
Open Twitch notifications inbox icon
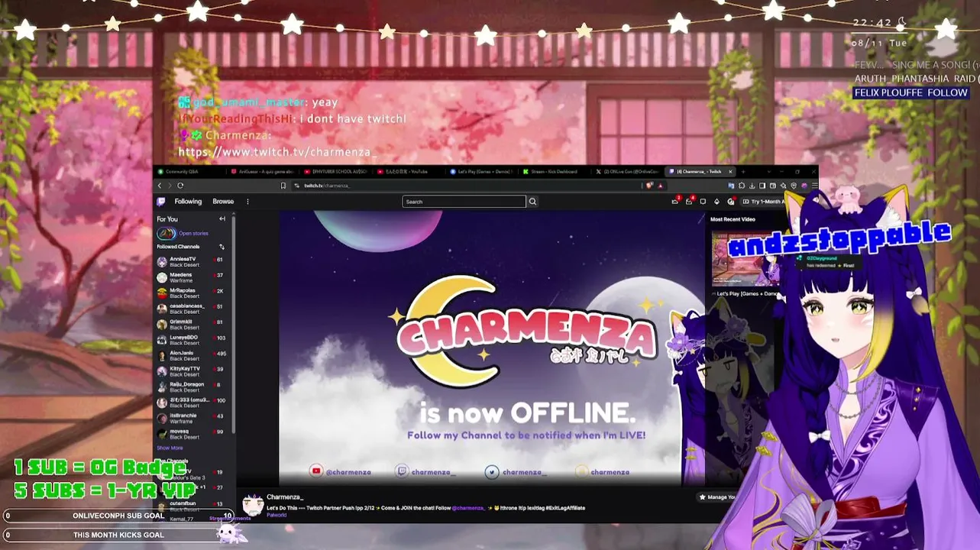tap(689, 202)
